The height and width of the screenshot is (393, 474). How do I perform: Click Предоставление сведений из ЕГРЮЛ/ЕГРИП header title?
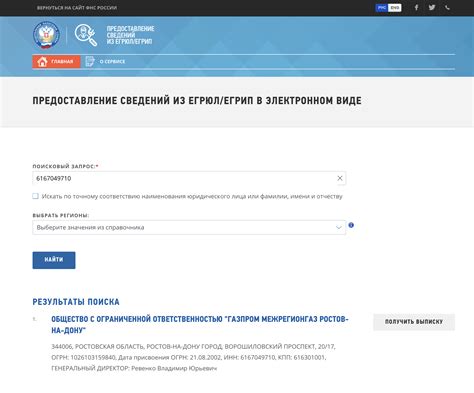click(x=130, y=35)
